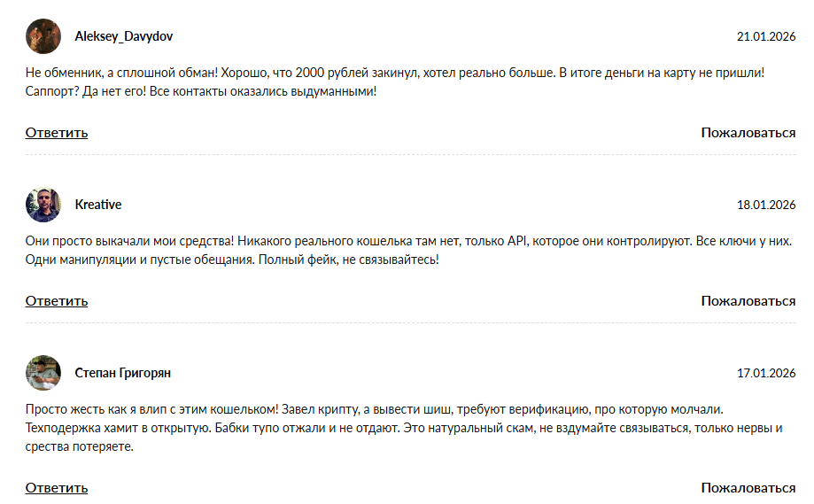Click the line starting "Техподдержка хамит"
Screen dimensions: 814x504
(404, 429)
